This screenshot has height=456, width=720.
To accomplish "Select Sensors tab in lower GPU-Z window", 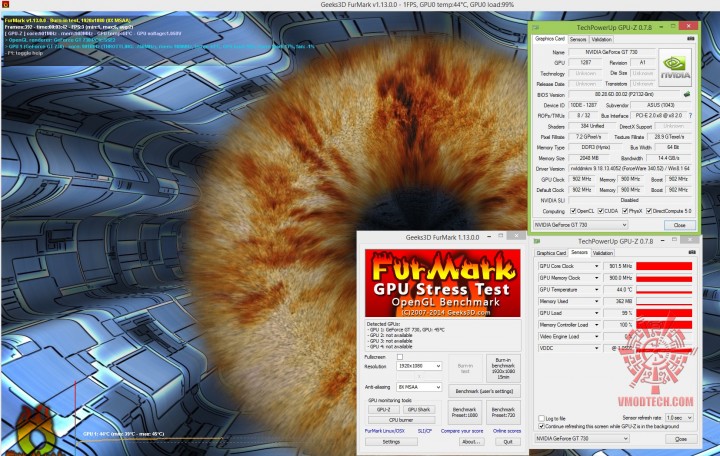I will pos(579,253).
